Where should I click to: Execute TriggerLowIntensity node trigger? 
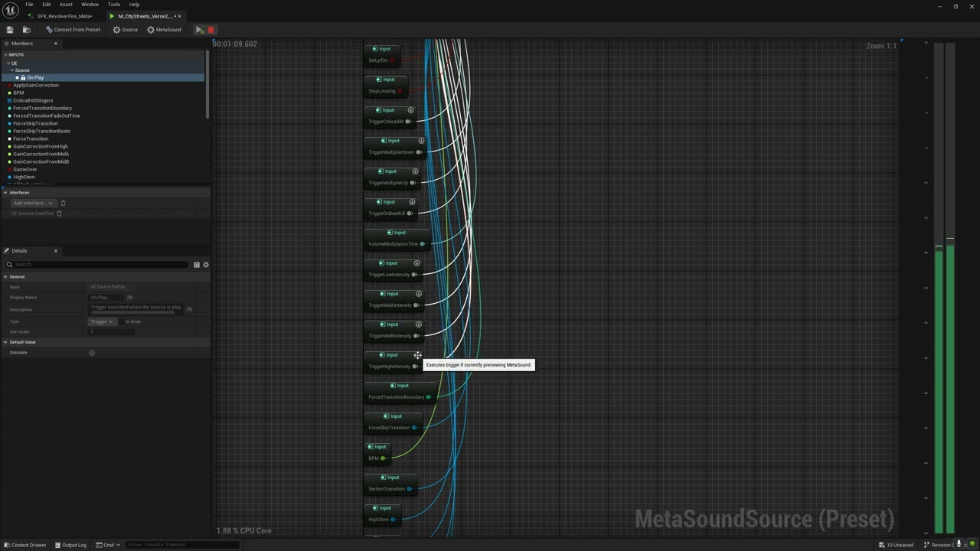(416, 263)
